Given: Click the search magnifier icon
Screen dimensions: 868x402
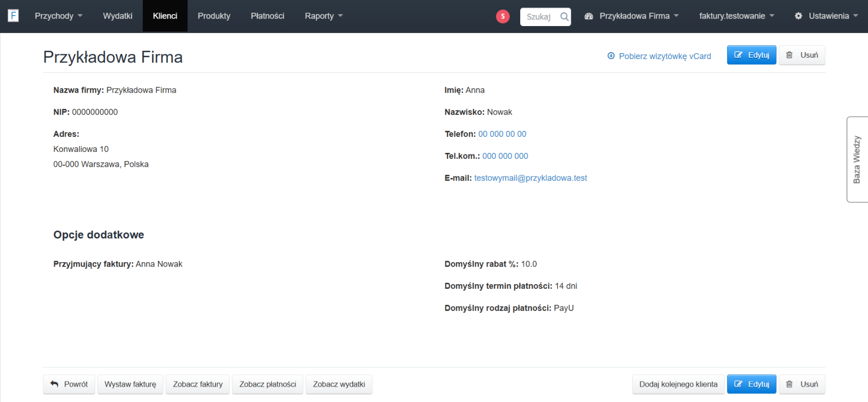Looking at the screenshot, I should coord(564,17).
